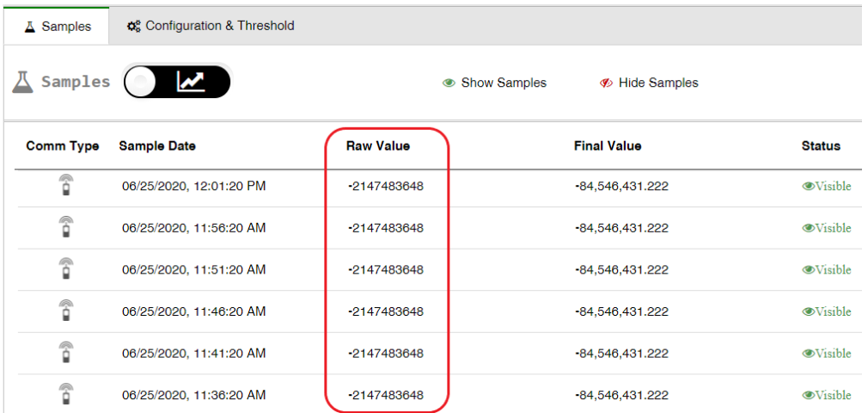Screen dimensions: 868x413
Task: Click the comm type icon for 11:36:20 AM sample
Action: (x=66, y=393)
